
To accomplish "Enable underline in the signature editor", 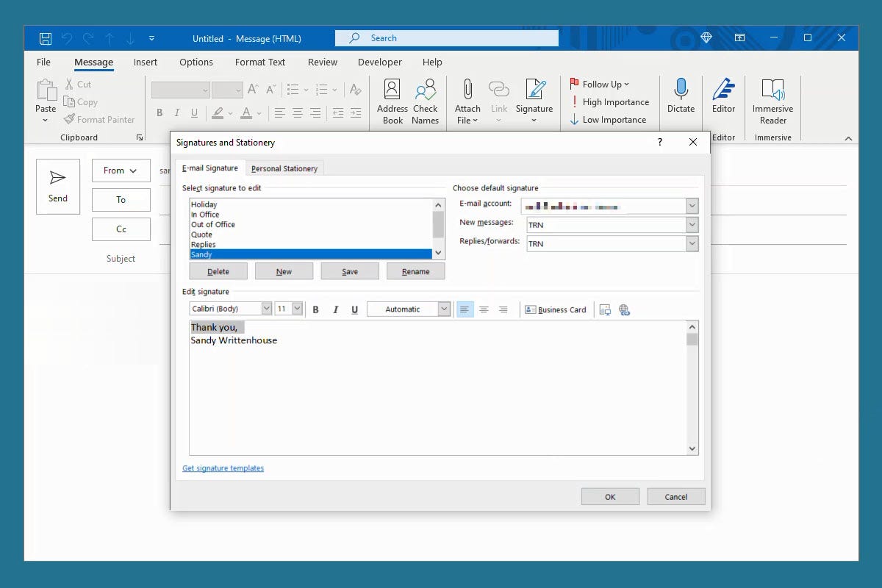I will pos(354,309).
